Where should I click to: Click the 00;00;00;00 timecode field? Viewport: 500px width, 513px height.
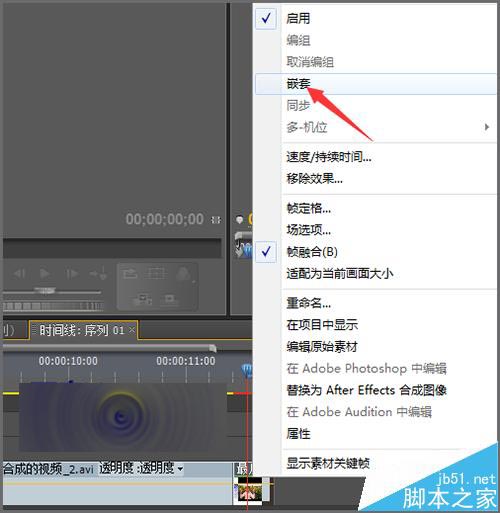pyautogui.click(x=165, y=219)
